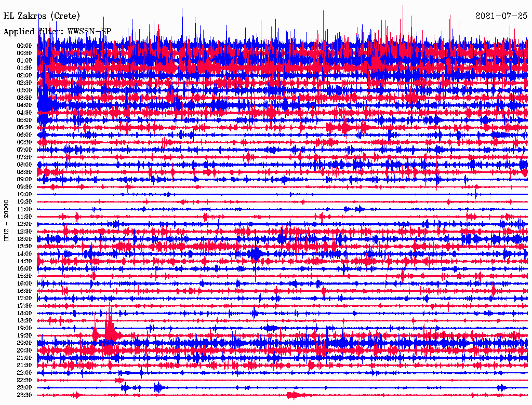Click the 01:00 time label
The image size is (532, 405).
point(24,60)
